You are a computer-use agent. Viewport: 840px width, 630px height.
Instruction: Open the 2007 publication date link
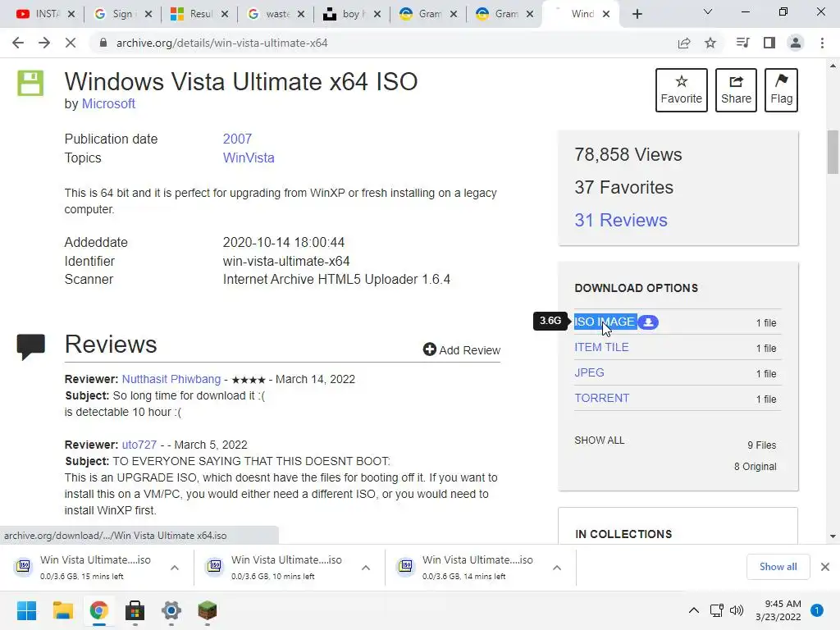coord(237,139)
